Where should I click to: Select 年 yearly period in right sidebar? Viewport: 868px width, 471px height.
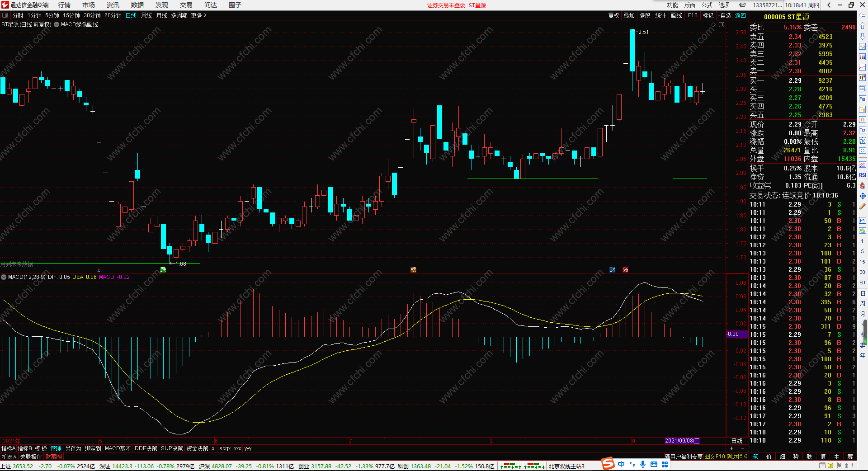pos(862,355)
